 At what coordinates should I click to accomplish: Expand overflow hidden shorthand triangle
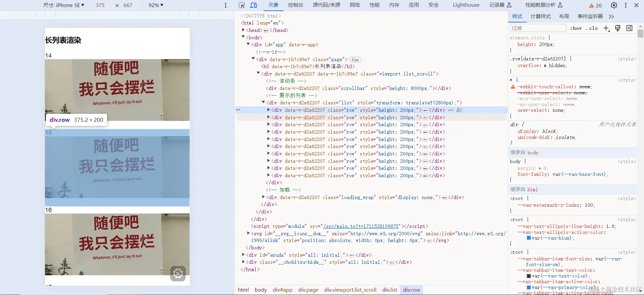click(x=545, y=65)
